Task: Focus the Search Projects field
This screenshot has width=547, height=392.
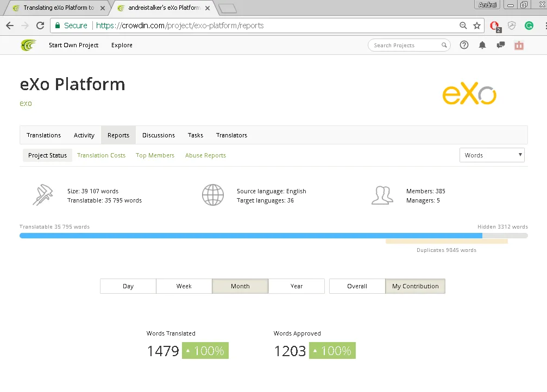Action: (x=409, y=45)
